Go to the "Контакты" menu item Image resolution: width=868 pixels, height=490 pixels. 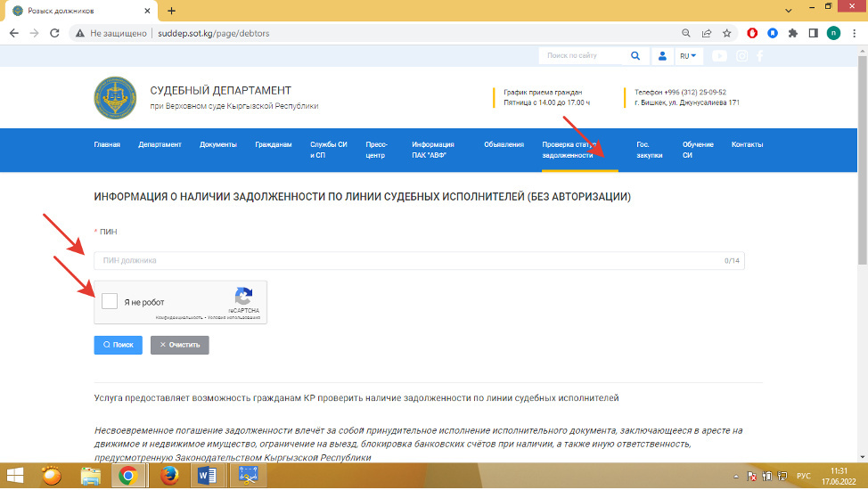pyautogui.click(x=747, y=144)
